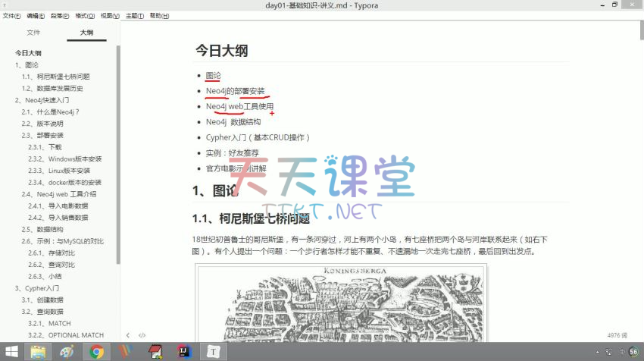Open the 主题(T) menu

pyautogui.click(x=135, y=15)
